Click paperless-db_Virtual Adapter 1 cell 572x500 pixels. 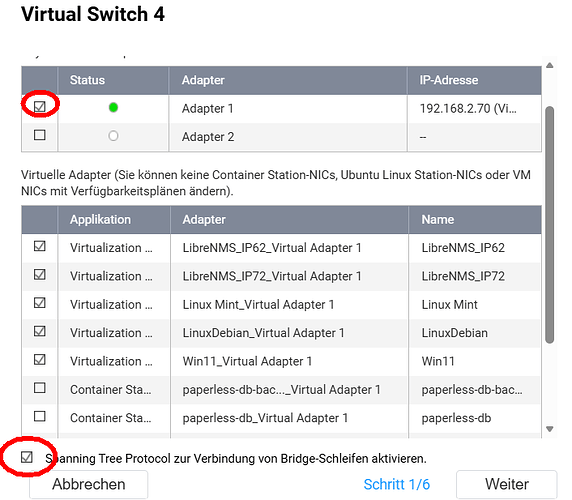pos(289,418)
